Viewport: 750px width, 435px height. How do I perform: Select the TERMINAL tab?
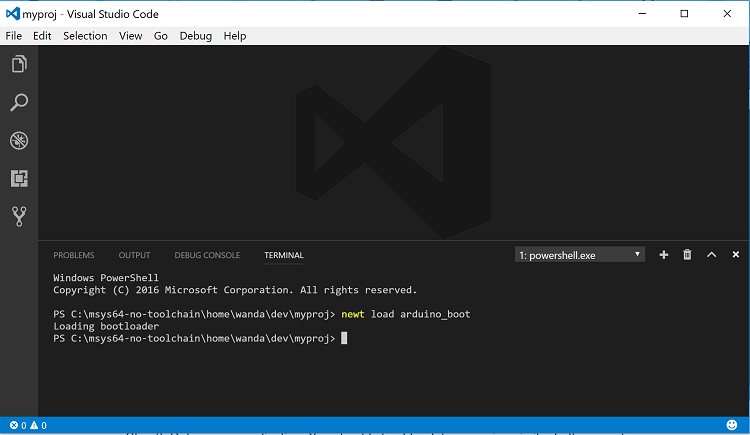point(284,255)
